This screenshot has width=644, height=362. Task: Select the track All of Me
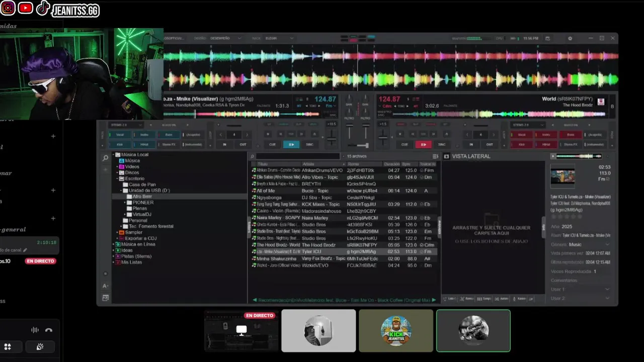pyautogui.click(x=345, y=191)
